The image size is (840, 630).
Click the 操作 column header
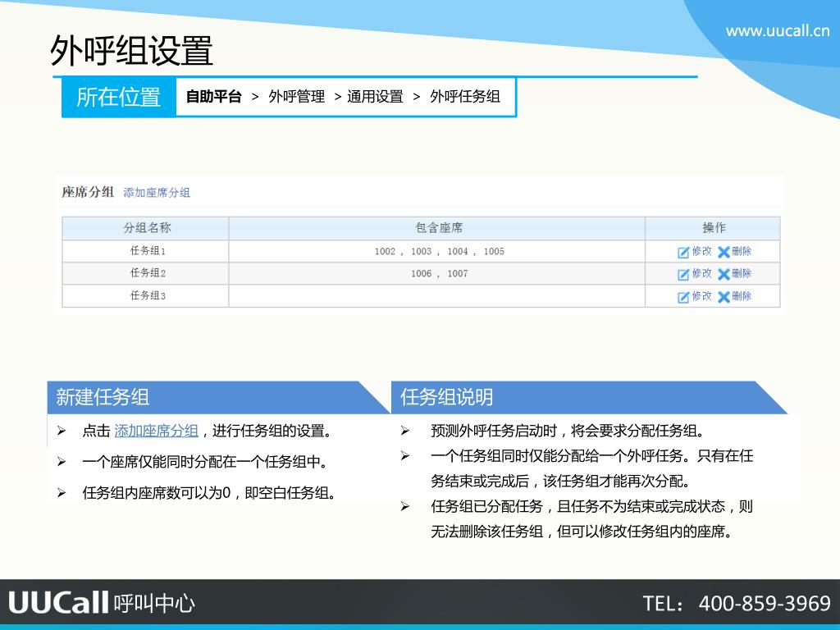pyautogui.click(x=713, y=228)
